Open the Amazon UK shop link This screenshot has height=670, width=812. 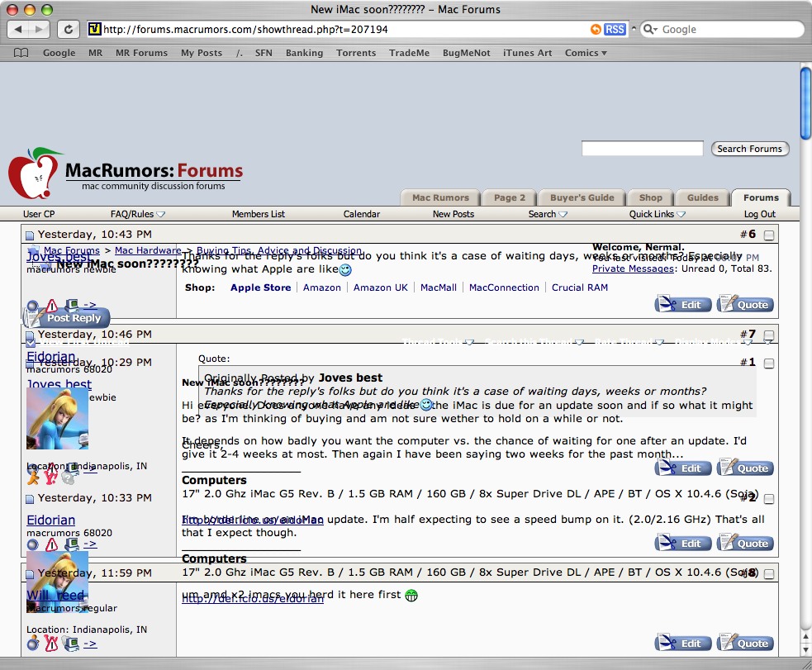pos(381,287)
